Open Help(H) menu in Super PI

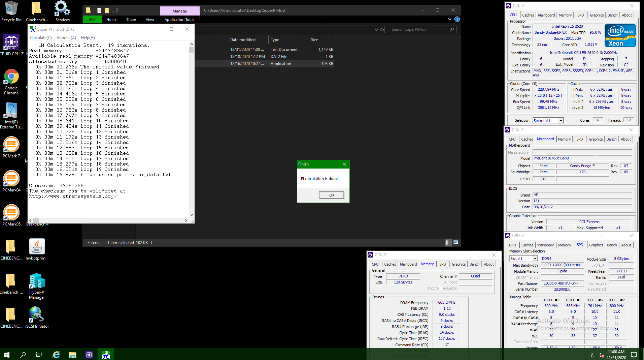pos(88,38)
